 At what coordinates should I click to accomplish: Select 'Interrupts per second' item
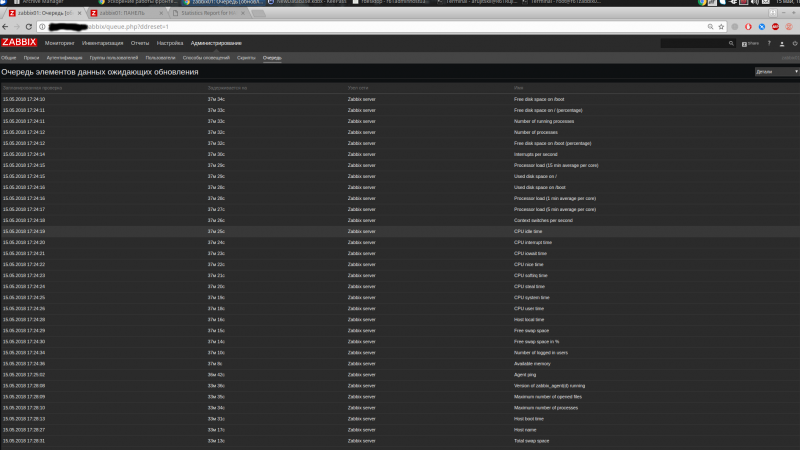click(536, 155)
